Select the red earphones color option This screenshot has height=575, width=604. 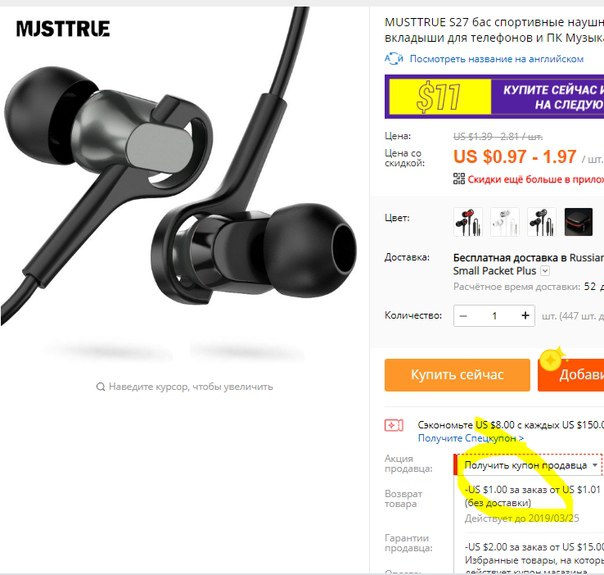[468, 222]
